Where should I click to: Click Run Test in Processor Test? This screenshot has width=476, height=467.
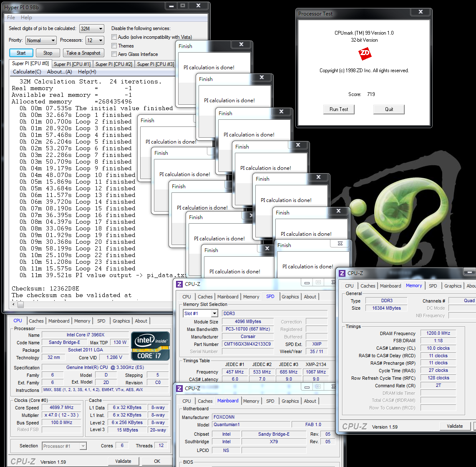pyautogui.click(x=339, y=109)
